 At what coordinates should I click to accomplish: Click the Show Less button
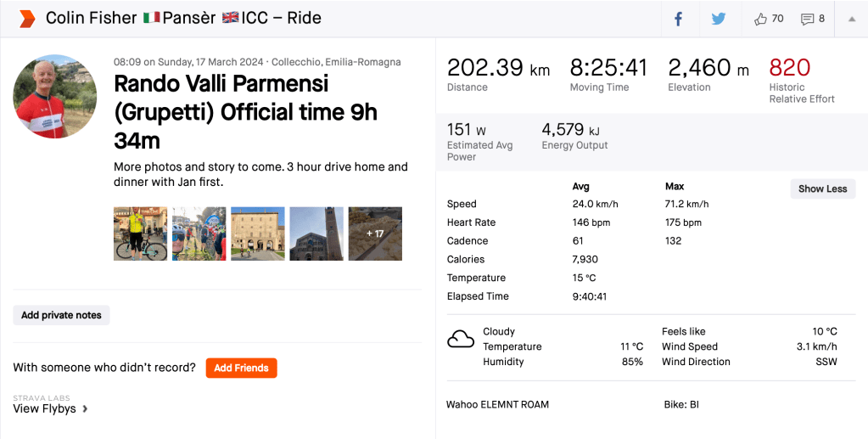(x=822, y=189)
